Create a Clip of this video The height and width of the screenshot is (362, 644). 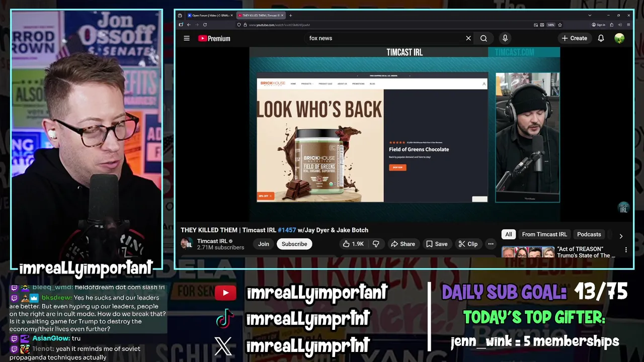coord(468,244)
